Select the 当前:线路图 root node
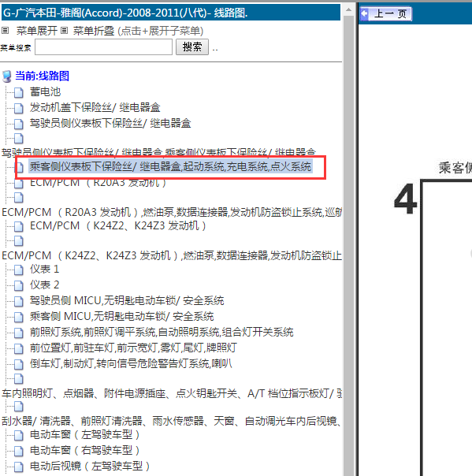 pyautogui.click(x=42, y=76)
